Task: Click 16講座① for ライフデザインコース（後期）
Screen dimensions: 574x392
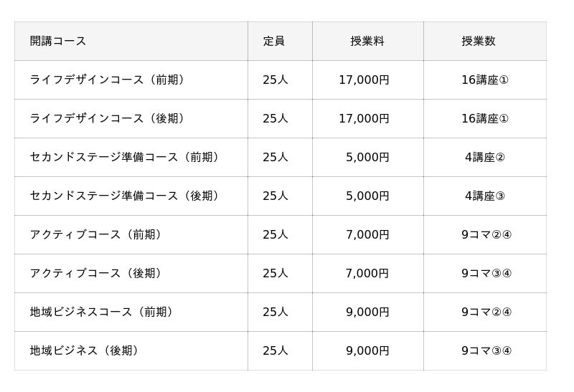Action: pyautogui.click(x=485, y=119)
